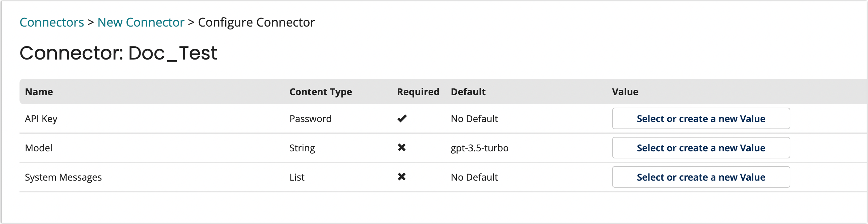
Task: Click the Content Type column header
Action: click(320, 92)
